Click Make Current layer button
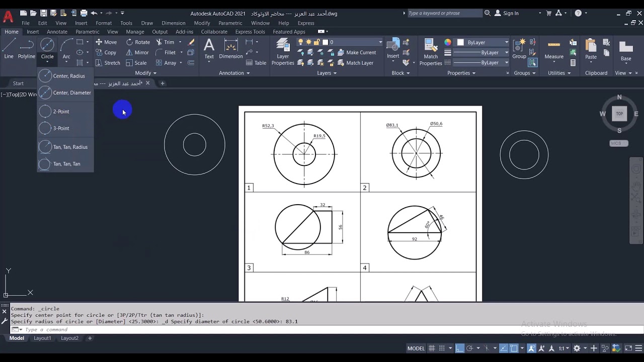 coord(357,52)
